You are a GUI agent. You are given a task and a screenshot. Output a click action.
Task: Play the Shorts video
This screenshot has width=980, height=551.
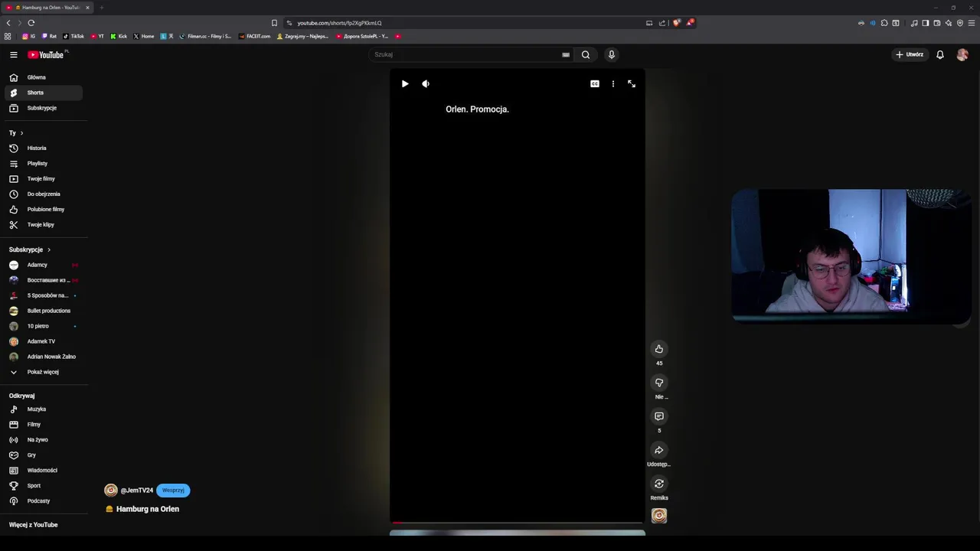(x=405, y=83)
